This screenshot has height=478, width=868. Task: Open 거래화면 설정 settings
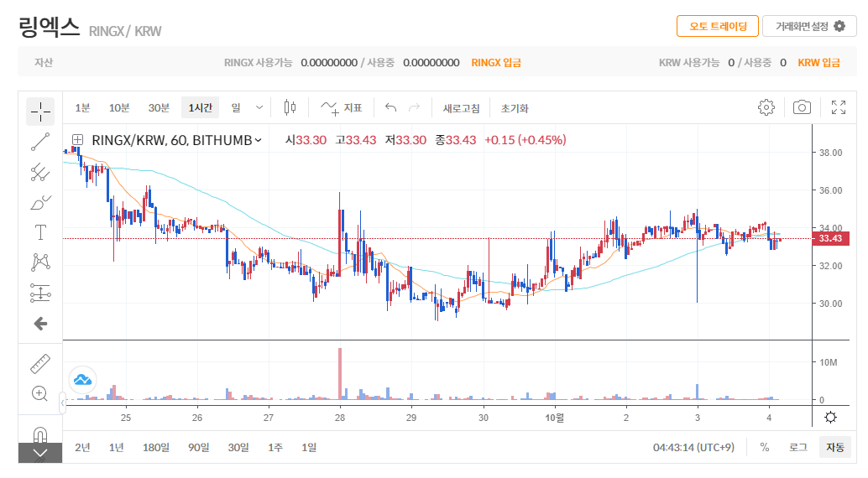(x=809, y=26)
